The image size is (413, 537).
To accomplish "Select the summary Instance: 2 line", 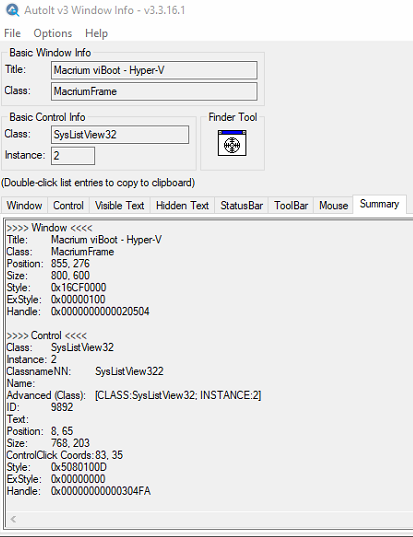I will 32,360.
